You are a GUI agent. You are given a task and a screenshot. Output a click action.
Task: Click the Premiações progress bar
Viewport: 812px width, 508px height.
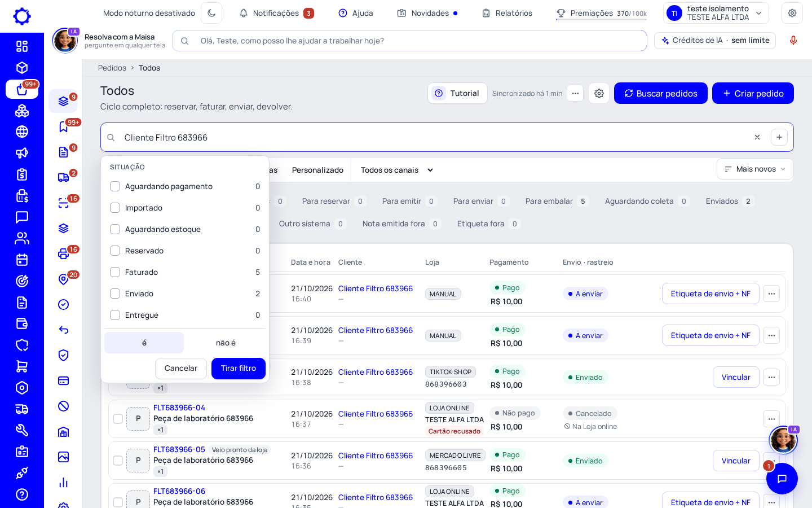601,20
